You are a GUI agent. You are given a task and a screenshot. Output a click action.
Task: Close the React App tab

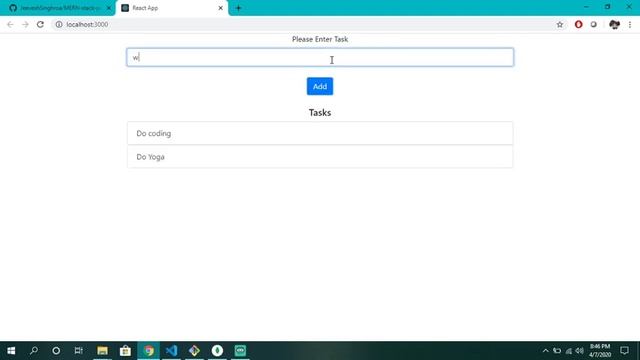220,8
